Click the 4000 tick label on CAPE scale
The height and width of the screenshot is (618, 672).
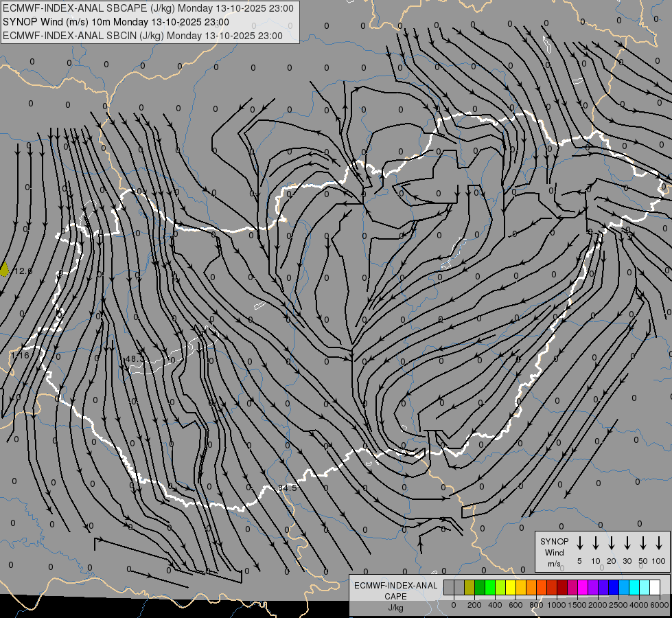[639, 605]
